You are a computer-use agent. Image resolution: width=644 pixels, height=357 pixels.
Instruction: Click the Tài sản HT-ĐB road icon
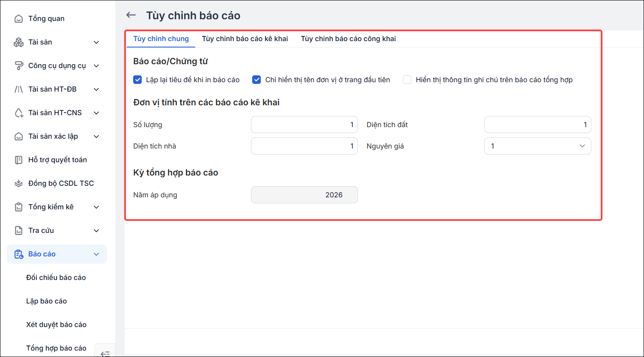point(18,89)
